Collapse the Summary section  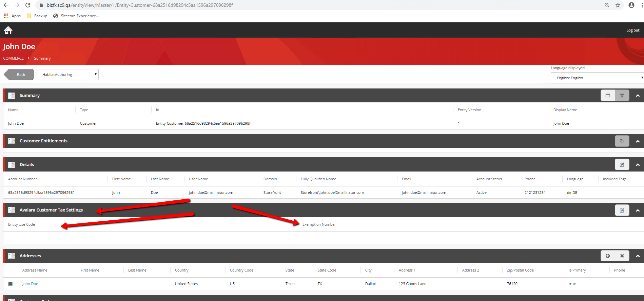(638, 96)
